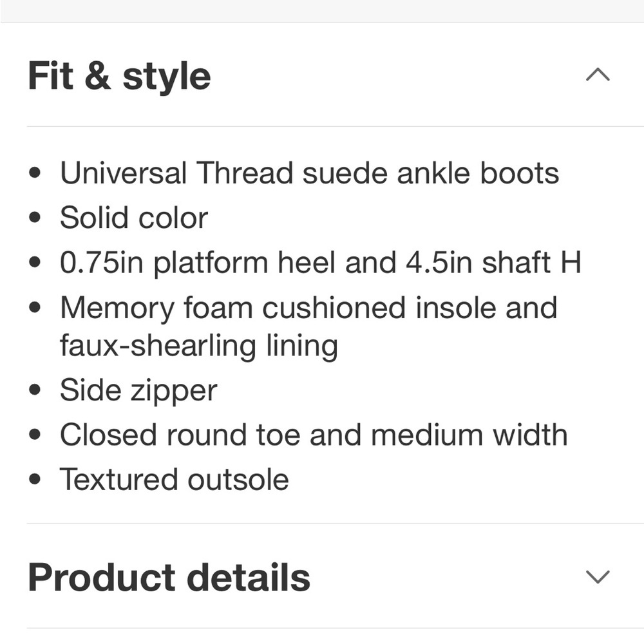Select the 0.75in platform heel detail
The image size is (644, 644).
321,262
